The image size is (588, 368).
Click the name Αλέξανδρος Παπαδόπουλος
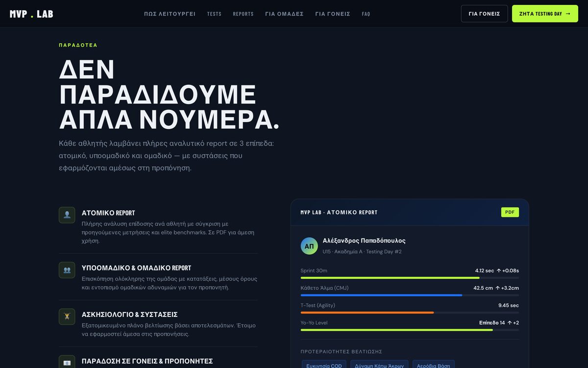click(364, 240)
